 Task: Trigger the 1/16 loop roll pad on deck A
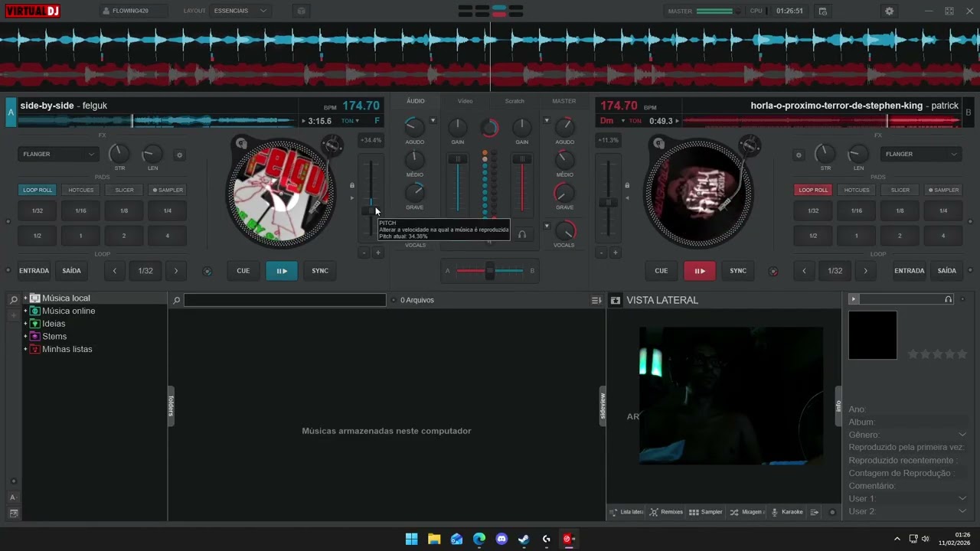[81, 210]
